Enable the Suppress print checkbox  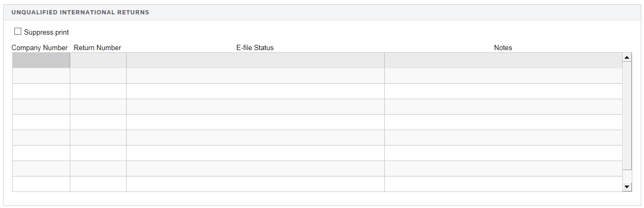(x=18, y=31)
